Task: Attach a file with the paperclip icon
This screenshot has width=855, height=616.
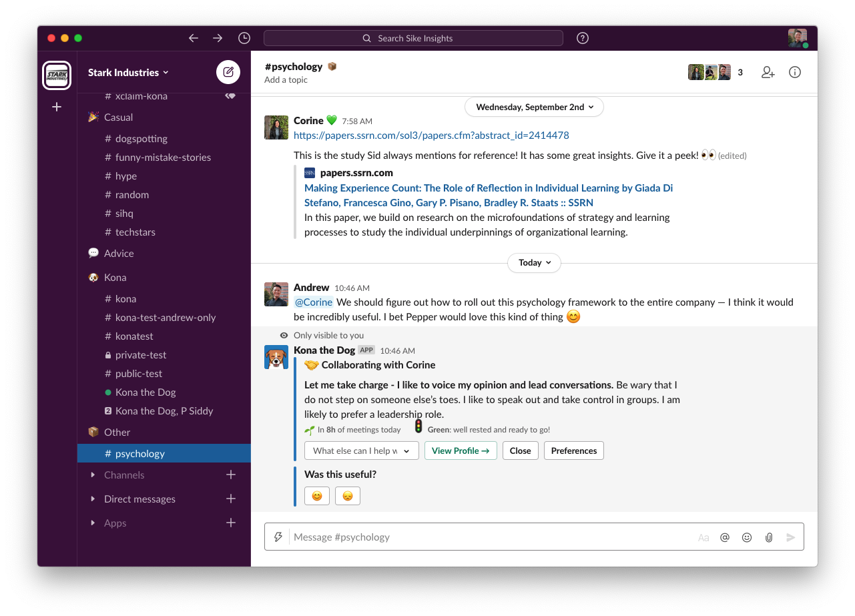Action: pyautogui.click(x=769, y=537)
